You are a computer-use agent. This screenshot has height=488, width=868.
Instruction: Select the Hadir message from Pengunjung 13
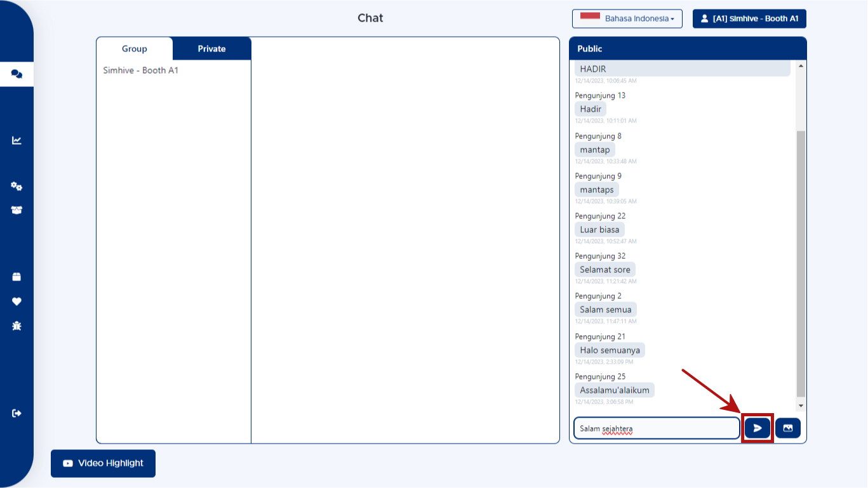(591, 109)
